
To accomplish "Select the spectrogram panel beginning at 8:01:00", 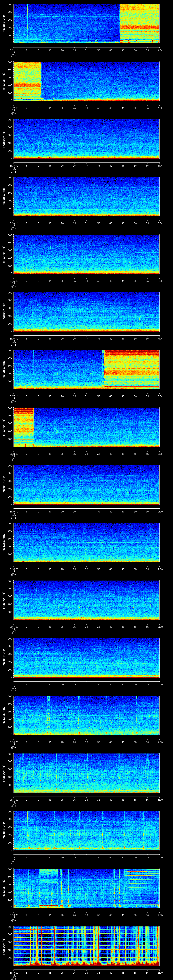I will click(86, 24).
